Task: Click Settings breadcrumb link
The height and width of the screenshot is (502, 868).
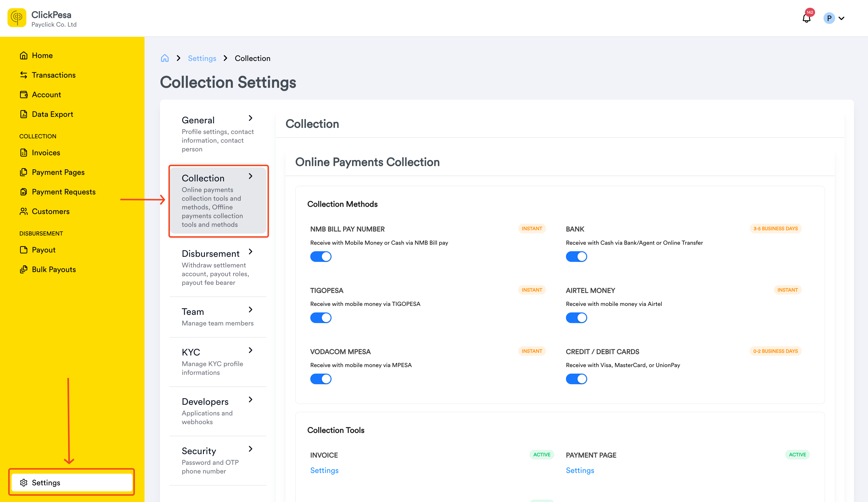Action: pos(202,58)
